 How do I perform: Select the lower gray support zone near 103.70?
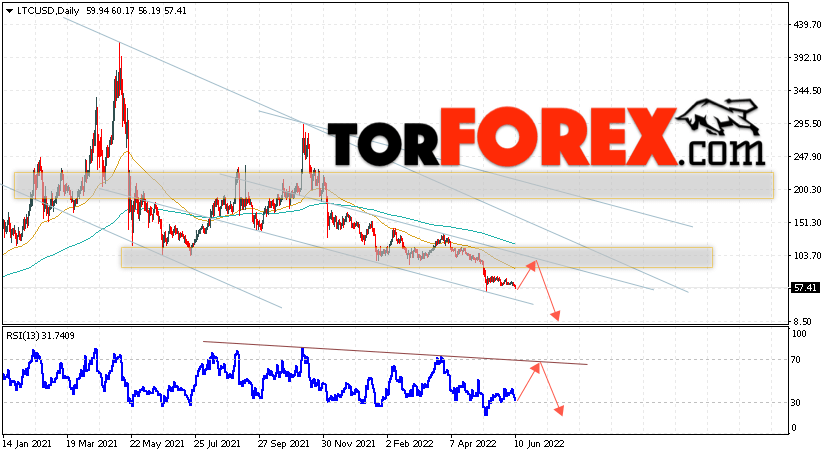point(417,258)
